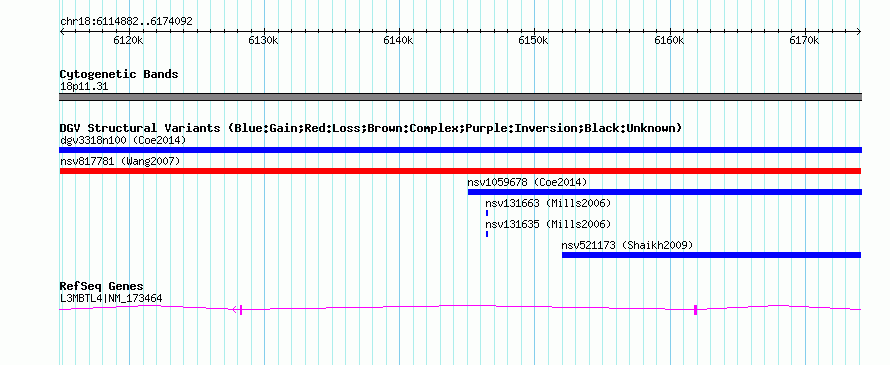This screenshot has width=890, height=365.
Task: Click the 6130k ruler label
Action: (263, 41)
